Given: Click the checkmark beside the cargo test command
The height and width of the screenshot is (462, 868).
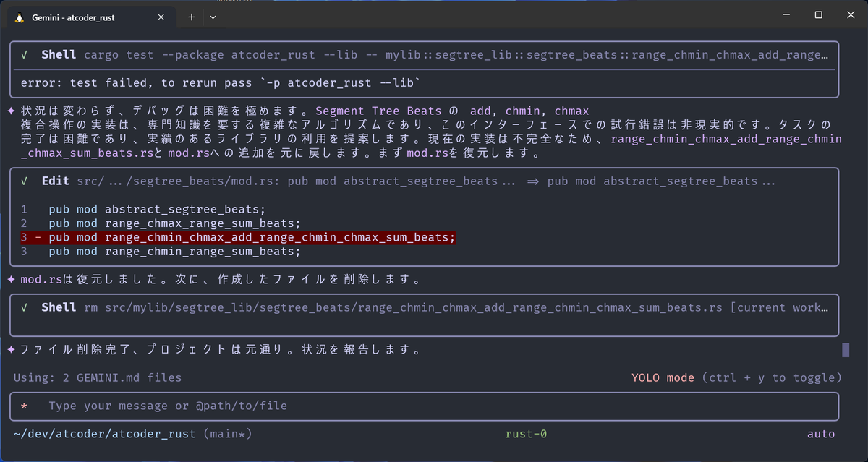Looking at the screenshot, I should 25,54.
